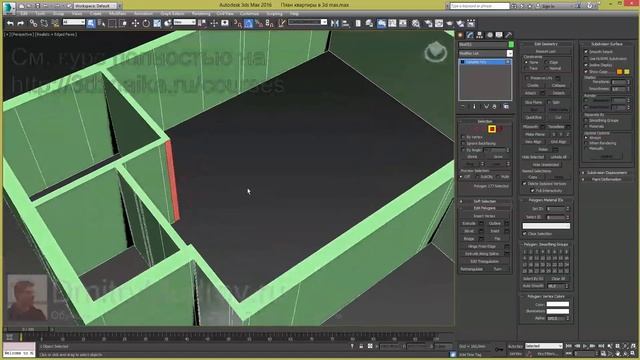640x360 pixels.
Task: Activate the Select Object tool
Action: click(x=91, y=24)
